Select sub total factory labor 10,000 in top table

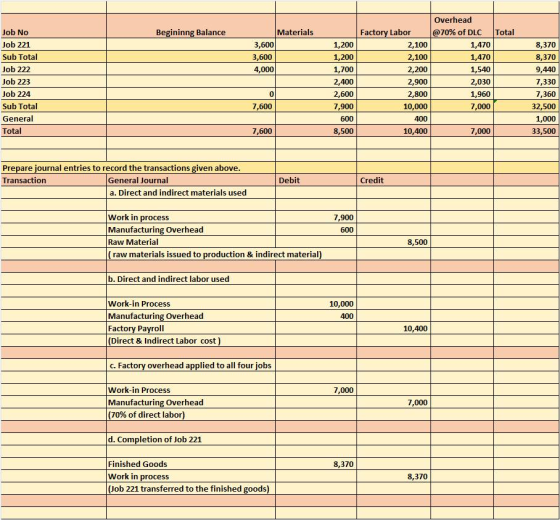click(x=393, y=106)
